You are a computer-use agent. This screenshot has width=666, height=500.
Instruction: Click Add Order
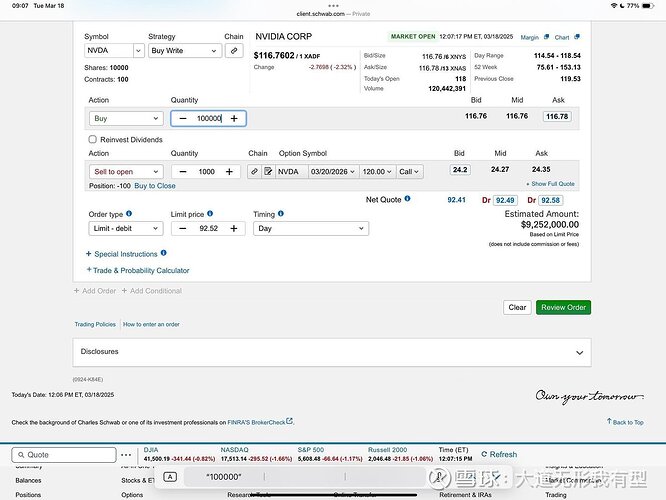click(x=95, y=291)
